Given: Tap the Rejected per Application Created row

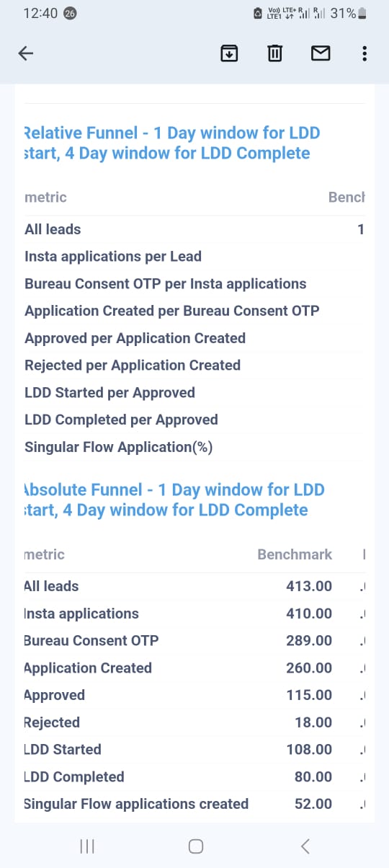Looking at the screenshot, I should coord(194,366).
